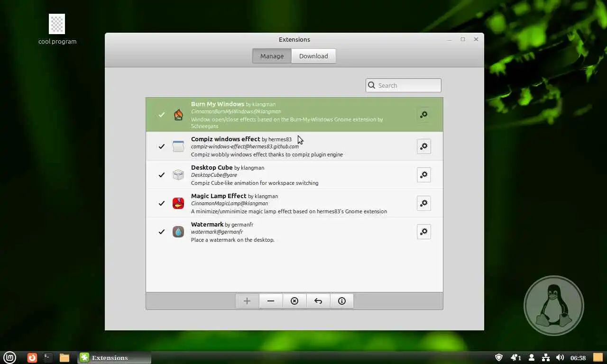Click the minus remove extension button
607x364 pixels.
point(271,301)
